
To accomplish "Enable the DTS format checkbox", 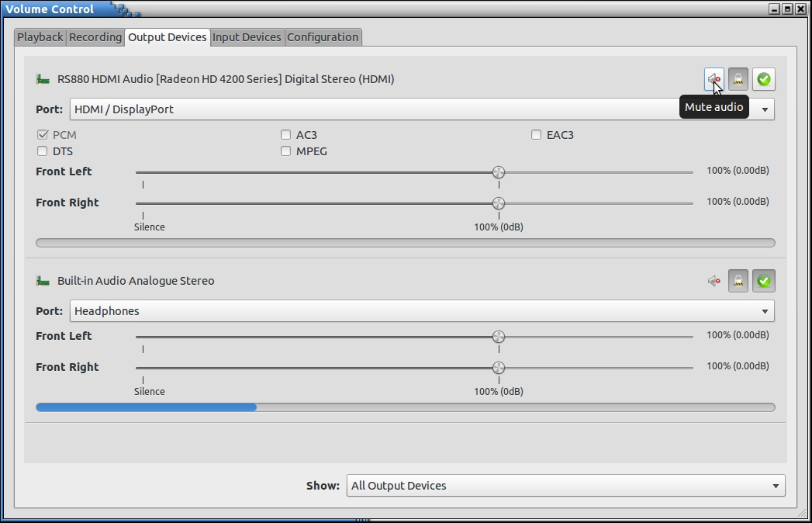I will tap(43, 151).
